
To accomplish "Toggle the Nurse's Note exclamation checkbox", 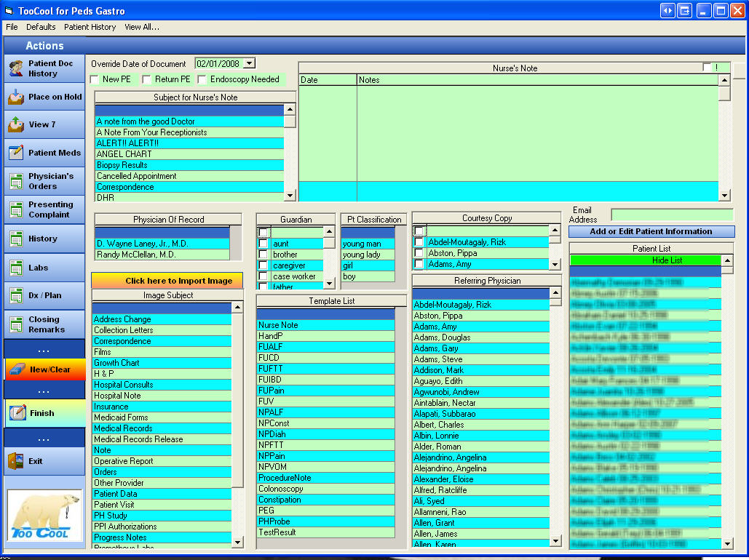I will (x=707, y=68).
